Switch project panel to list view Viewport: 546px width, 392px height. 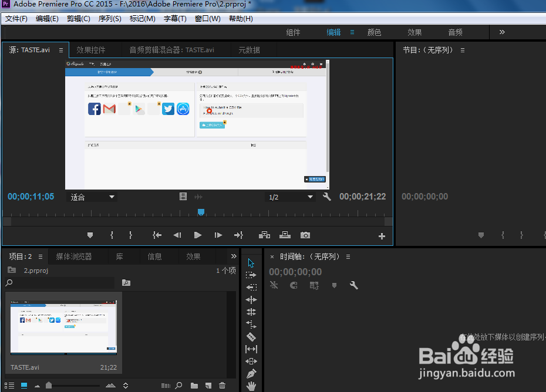(x=9, y=386)
